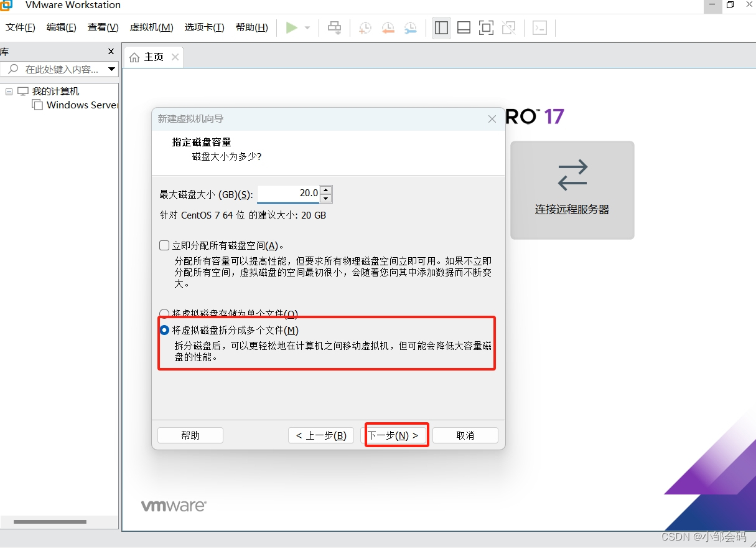The width and height of the screenshot is (756, 548).
Task: Click the disk size GB input field
Action: [x=288, y=194]
